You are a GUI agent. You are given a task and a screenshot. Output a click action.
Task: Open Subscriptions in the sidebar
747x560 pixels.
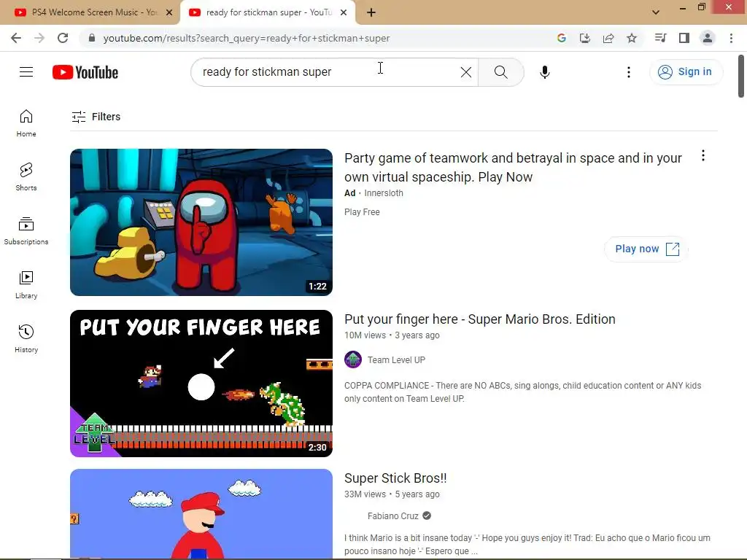coord(26,231)
